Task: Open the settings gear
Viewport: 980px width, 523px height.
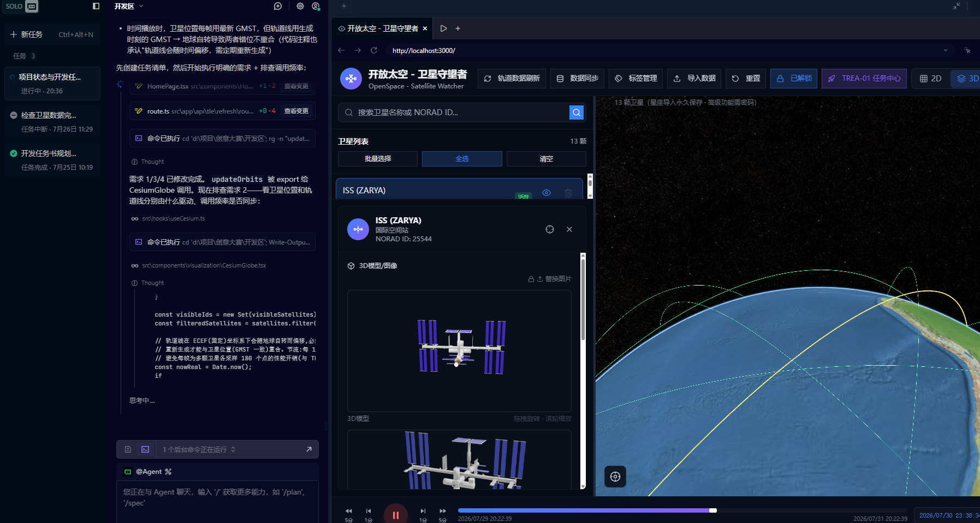Action: pyautogui.click(x=300, y=6)
